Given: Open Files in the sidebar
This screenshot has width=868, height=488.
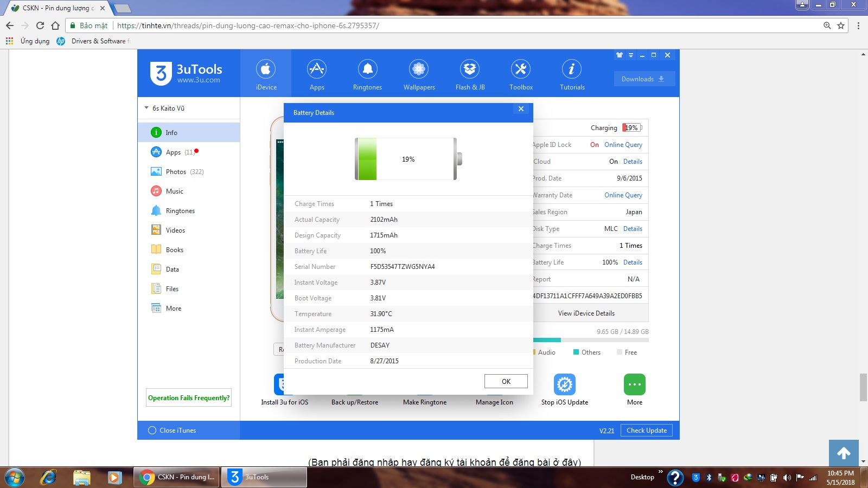Looking at the screenshot, I should [189, 288].
